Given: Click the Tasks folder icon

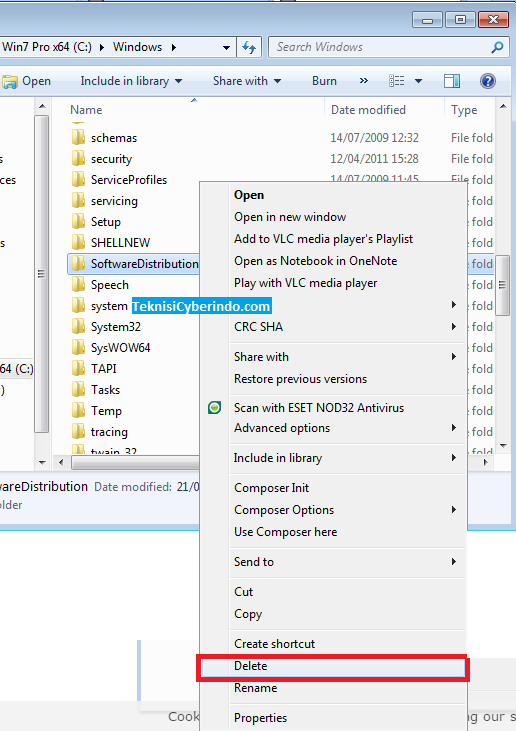Looking at the screenshot, I should [x=78, y=389].
